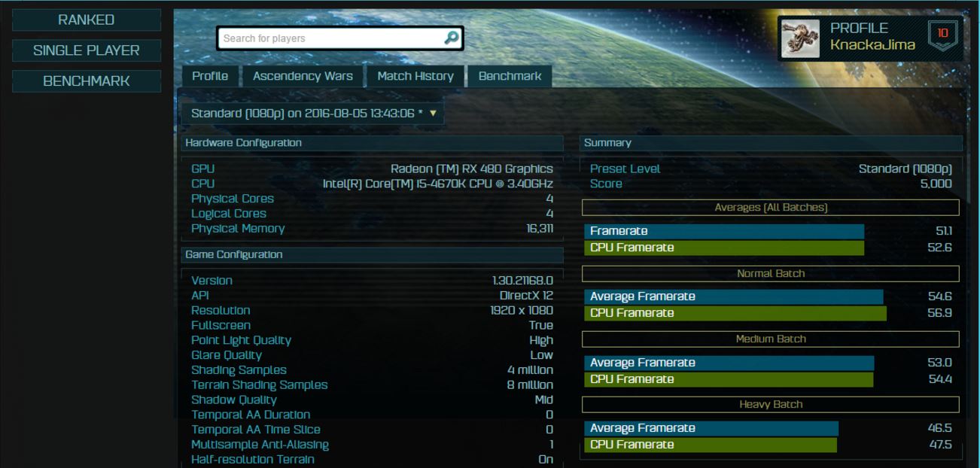Click the magnifying glass search icon
The image size is (980, 468).
pyautogui.click(x=451, y=38)
